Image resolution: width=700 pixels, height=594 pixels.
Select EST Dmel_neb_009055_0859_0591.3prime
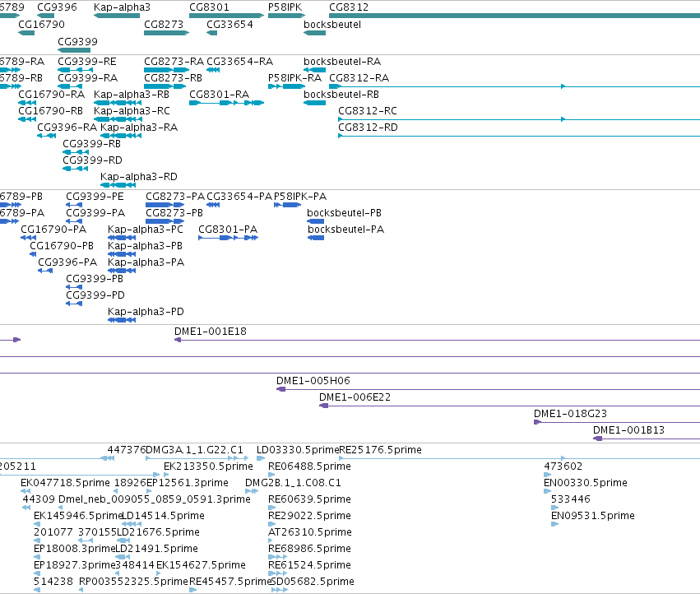155,499
